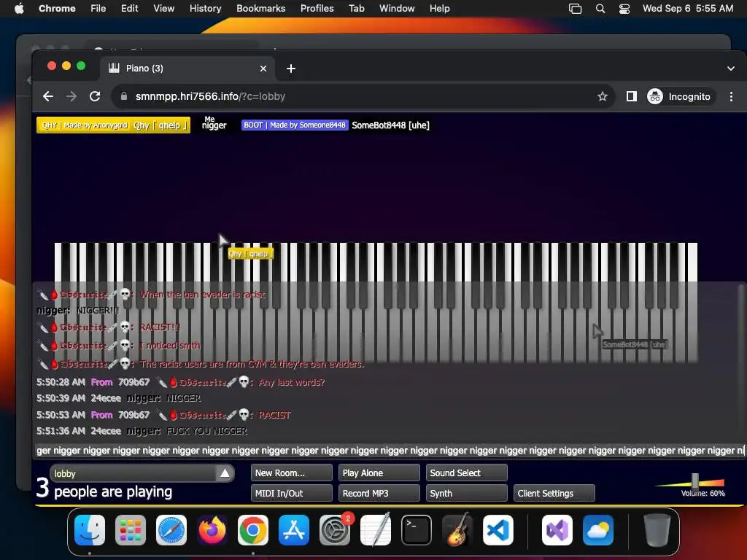Viewport: 747px width, 560px height.
Task: Open Visual Studio from the dock
Action: pos(557,530)
